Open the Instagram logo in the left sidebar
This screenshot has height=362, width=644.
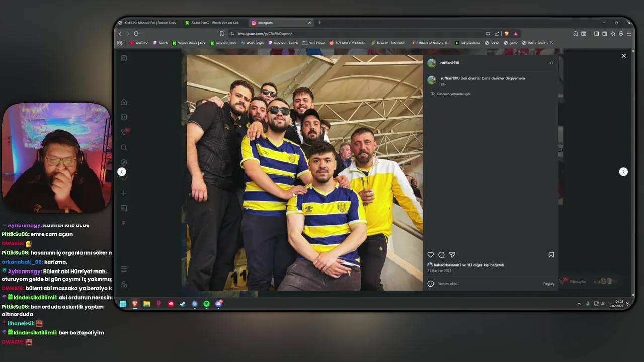tap(124, 58)
